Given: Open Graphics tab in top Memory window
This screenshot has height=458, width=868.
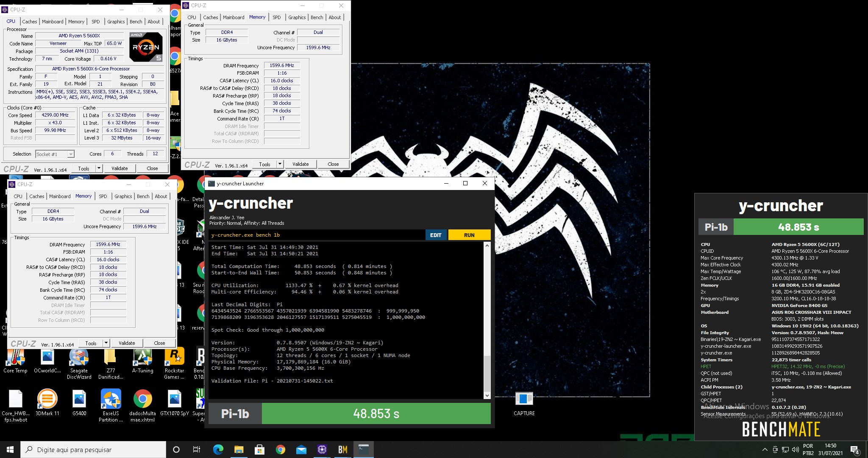Looking at the screenshot, I should [297, 17].
